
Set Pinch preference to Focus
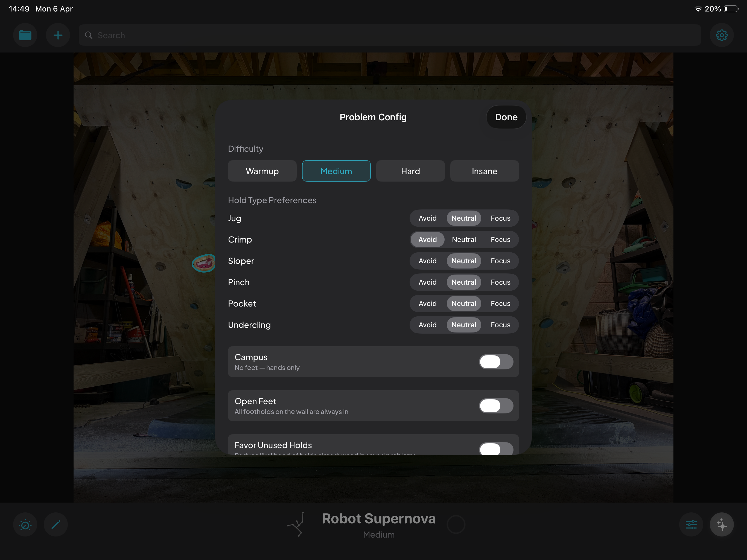click(x=500, y=282)
